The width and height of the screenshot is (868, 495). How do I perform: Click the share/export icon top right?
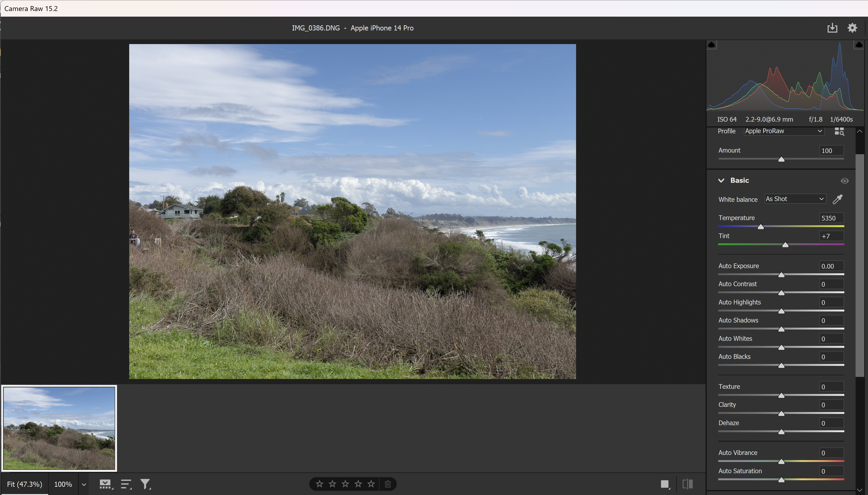click(832, 27)
